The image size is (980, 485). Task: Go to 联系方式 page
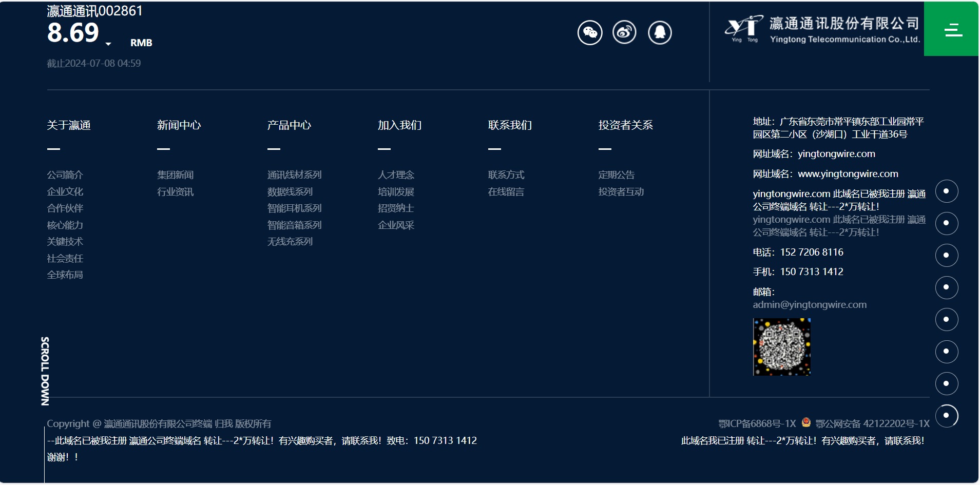click(506, 175)
